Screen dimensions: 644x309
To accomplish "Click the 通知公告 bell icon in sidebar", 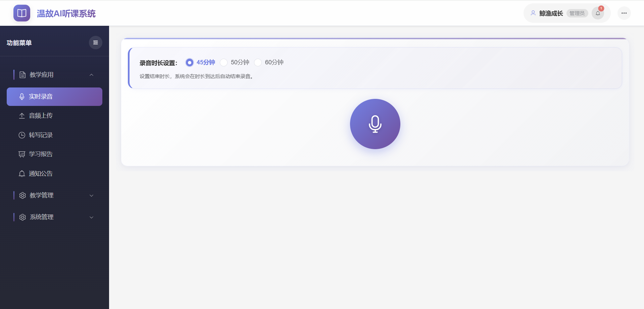I will [x=22, y=174].
